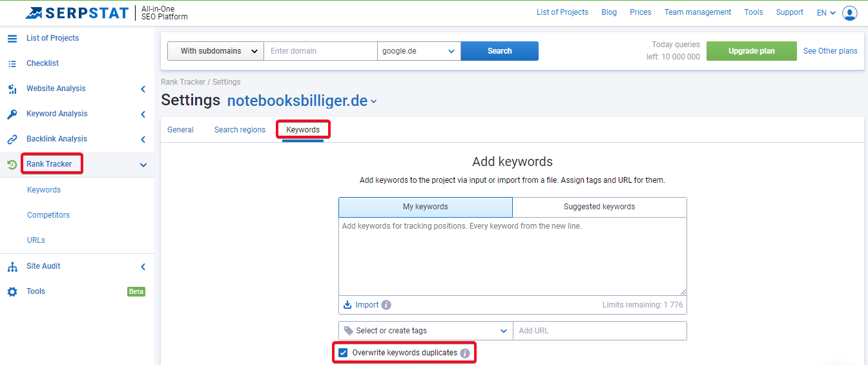The width and height of the screenshot is (868, 365).
Task: Click the tag icon in tags field
Action: coord(349,331)
